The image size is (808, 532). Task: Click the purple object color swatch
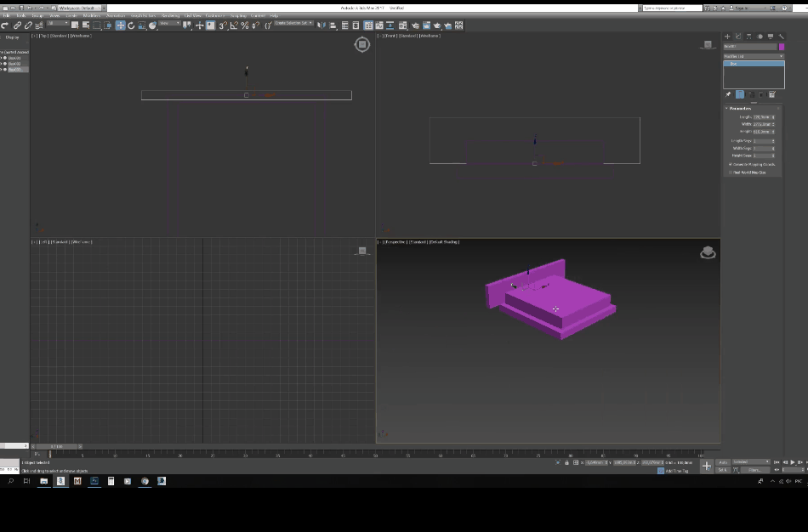(782, 47)
